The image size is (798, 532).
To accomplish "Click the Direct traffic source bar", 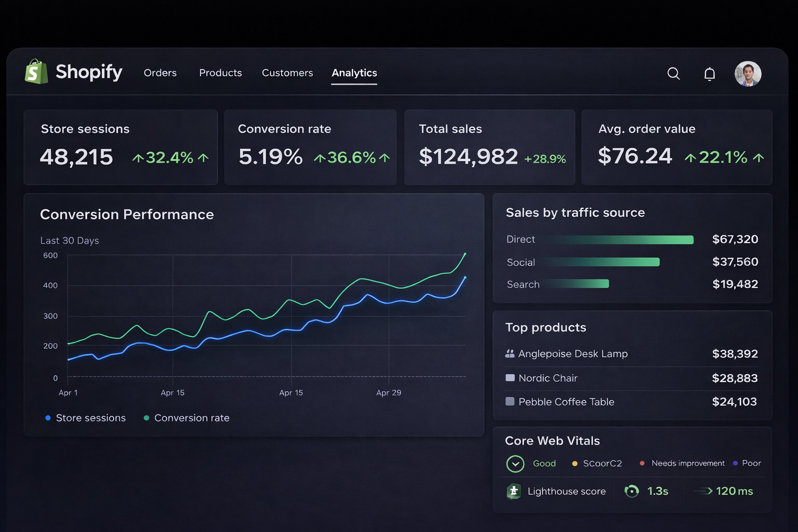I will [618, 240].
